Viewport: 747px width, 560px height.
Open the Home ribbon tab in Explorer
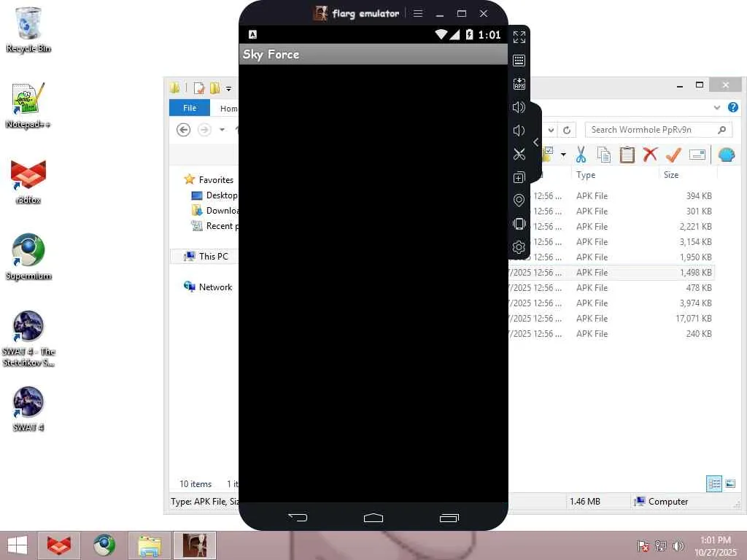[x=228, y=109]
